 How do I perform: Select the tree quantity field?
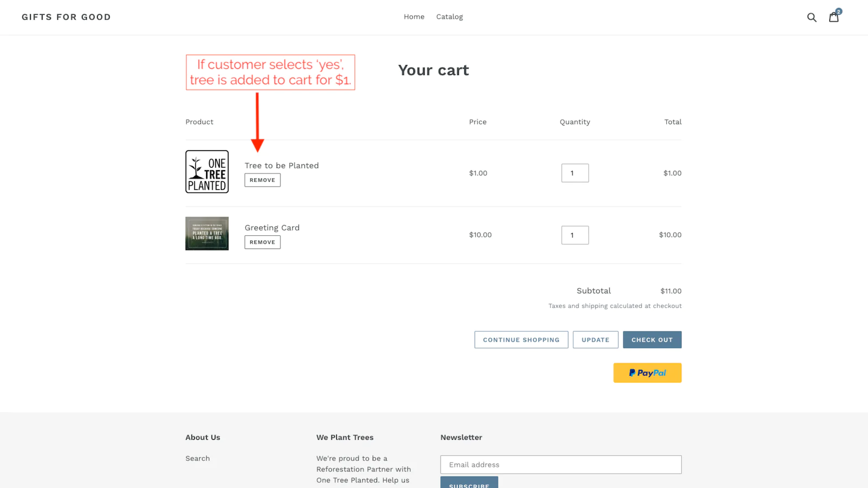pos(575,173)
